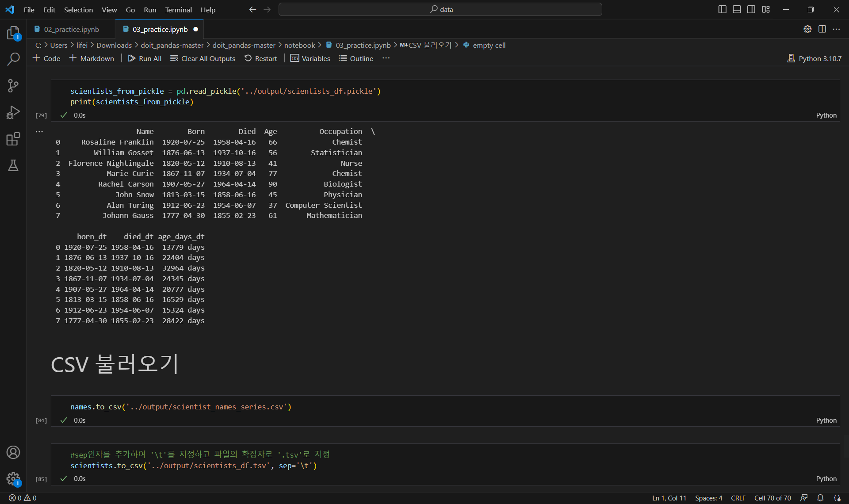
Task: Click Clear All Outputs
Action: tap(203, 58)
